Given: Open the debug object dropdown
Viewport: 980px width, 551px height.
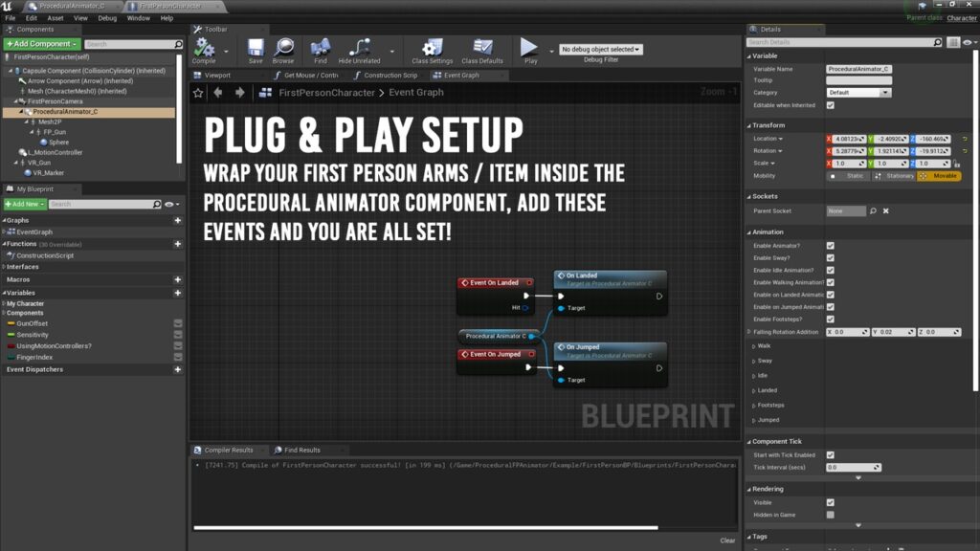Looking at the screenshot, I should pos(601,50).
